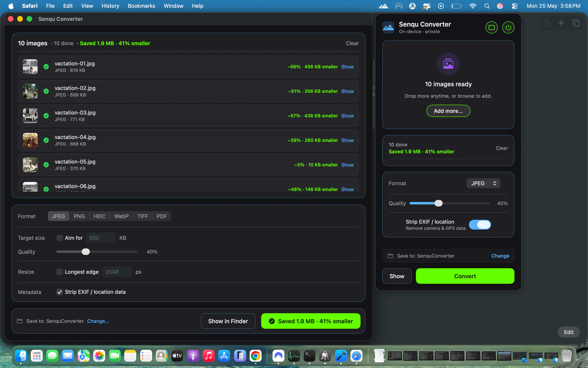Screen dimensions: 588x368
Task: Select the HEIC format segment
Action: pyautogui.click(x=99, y=216)
